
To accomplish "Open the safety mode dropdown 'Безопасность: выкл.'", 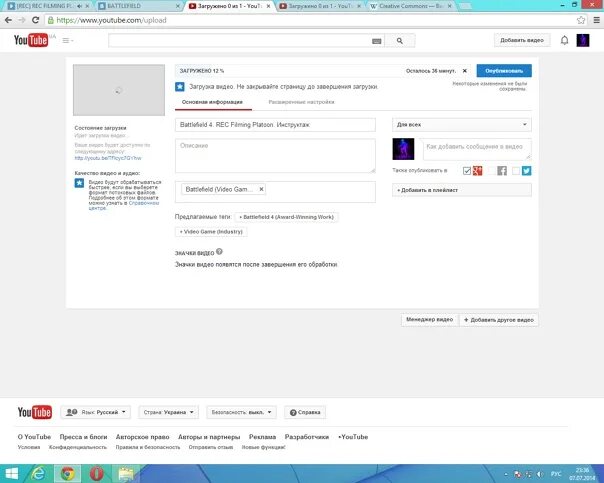I will click(242, 412).
